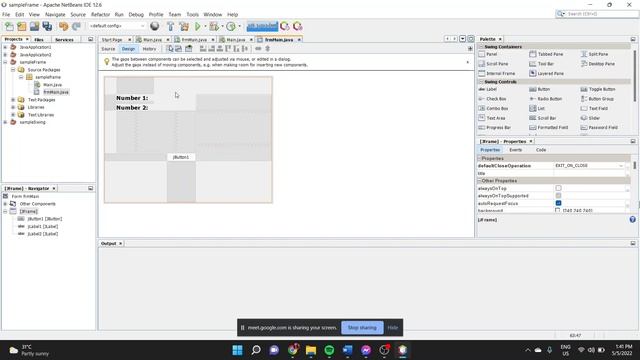The width and height of the screenshot is (640, 360).
Task: Switch to History view button
Action: pos(149,49)
